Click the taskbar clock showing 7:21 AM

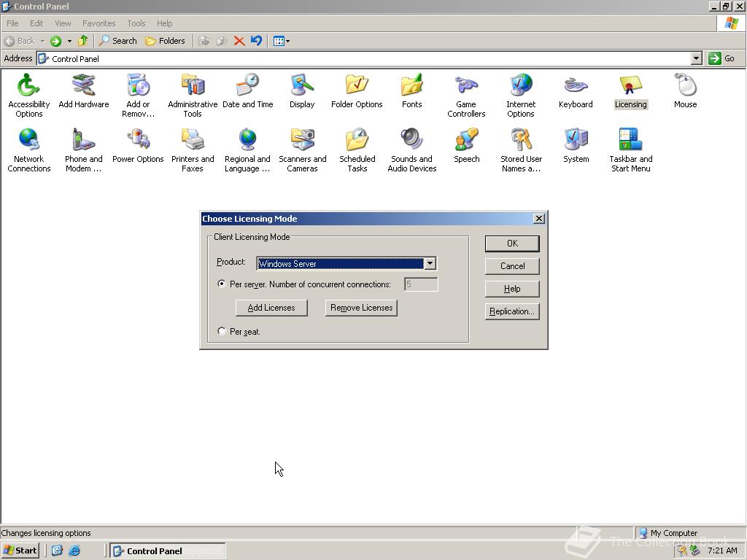coord(722,551)
